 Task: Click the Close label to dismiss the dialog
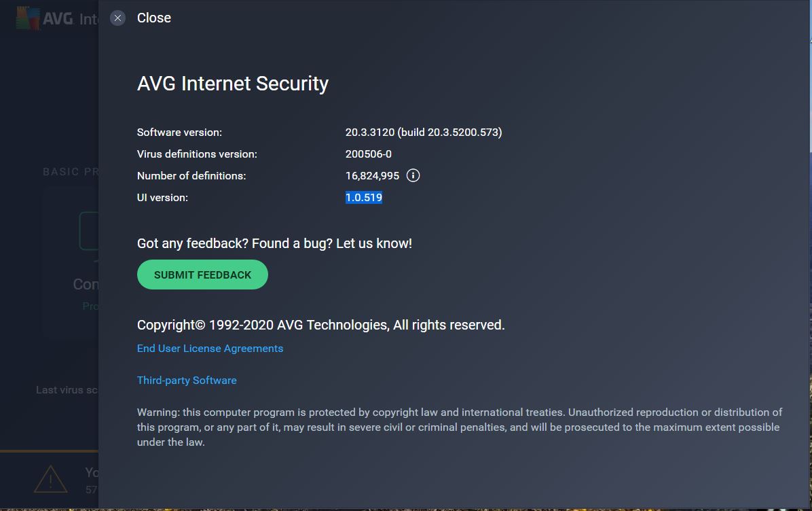[153, 18]
